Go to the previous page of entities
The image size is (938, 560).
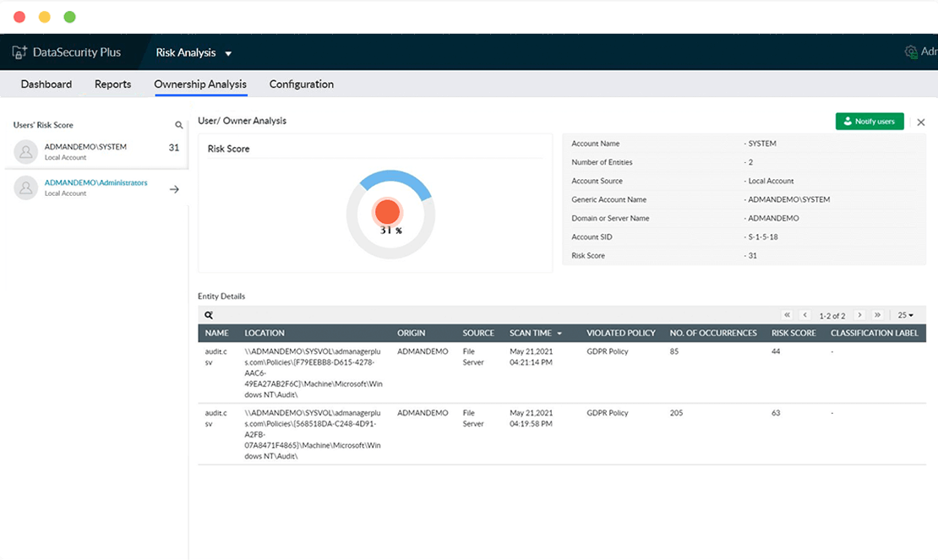click(805, 315)
